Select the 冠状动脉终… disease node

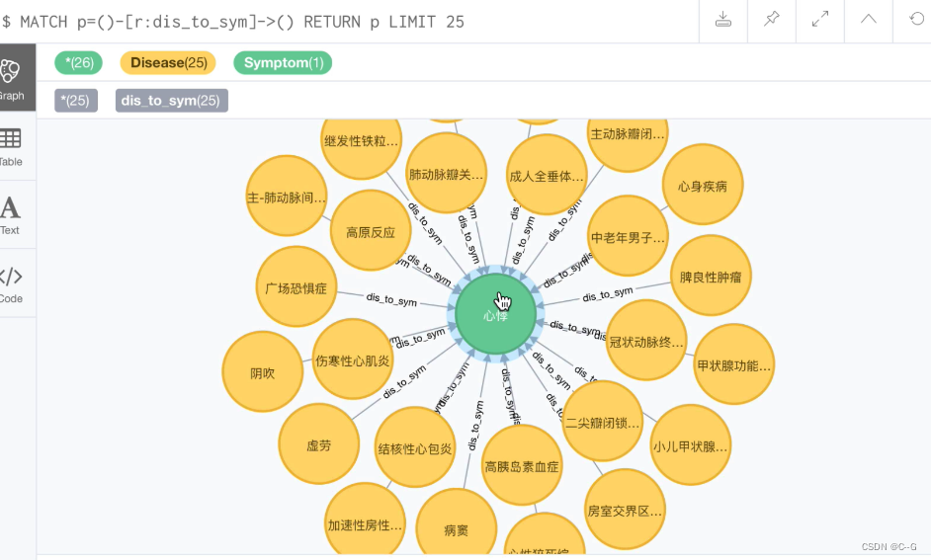[x=646, y=341]
